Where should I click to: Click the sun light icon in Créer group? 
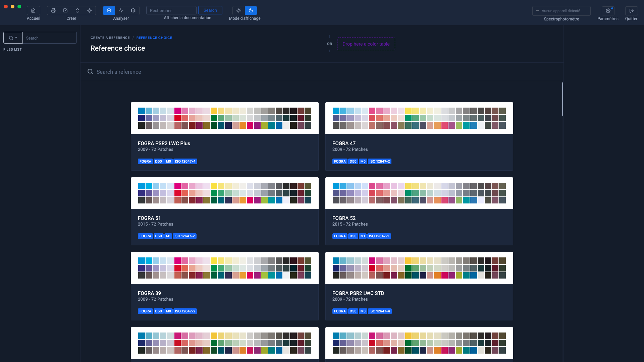(x=90, y=10)
